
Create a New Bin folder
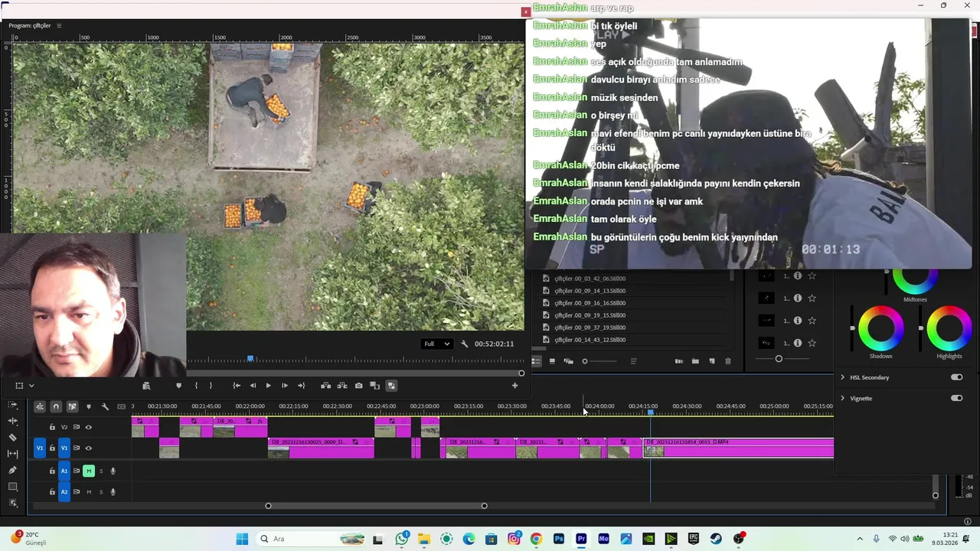[695, 361]
